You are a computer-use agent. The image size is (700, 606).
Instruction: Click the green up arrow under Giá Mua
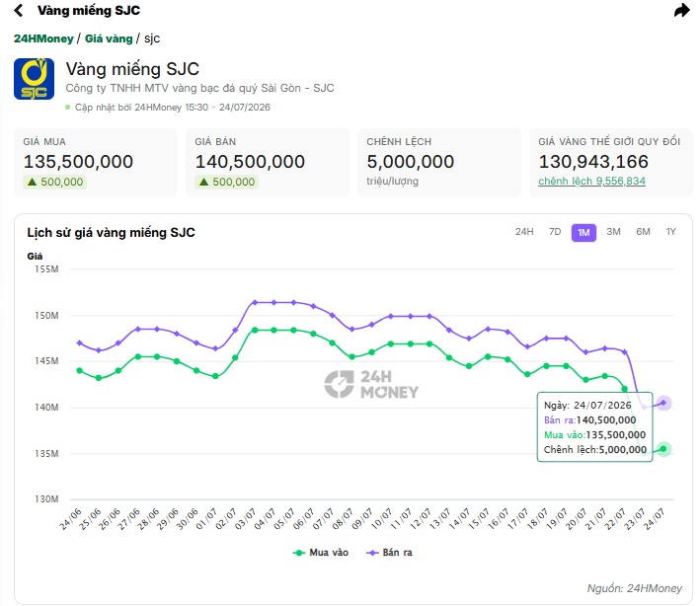pyautogui.click(x=32, y=182)
